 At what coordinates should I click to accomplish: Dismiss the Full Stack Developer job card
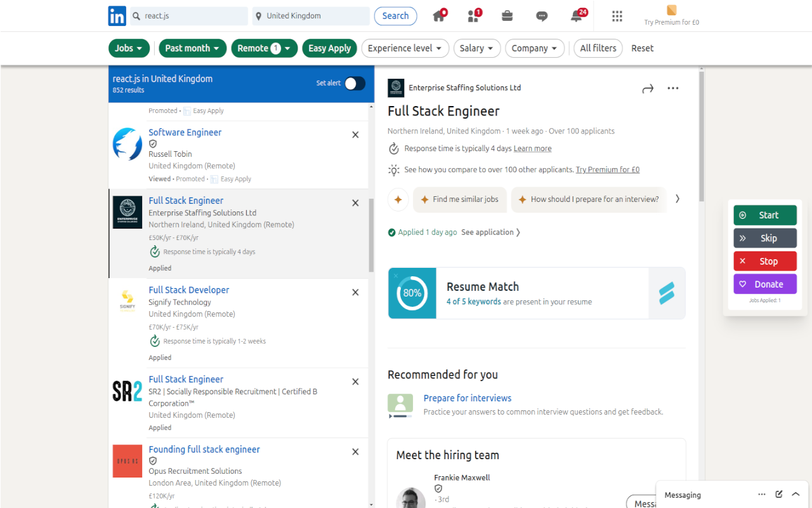click(355, 293)
